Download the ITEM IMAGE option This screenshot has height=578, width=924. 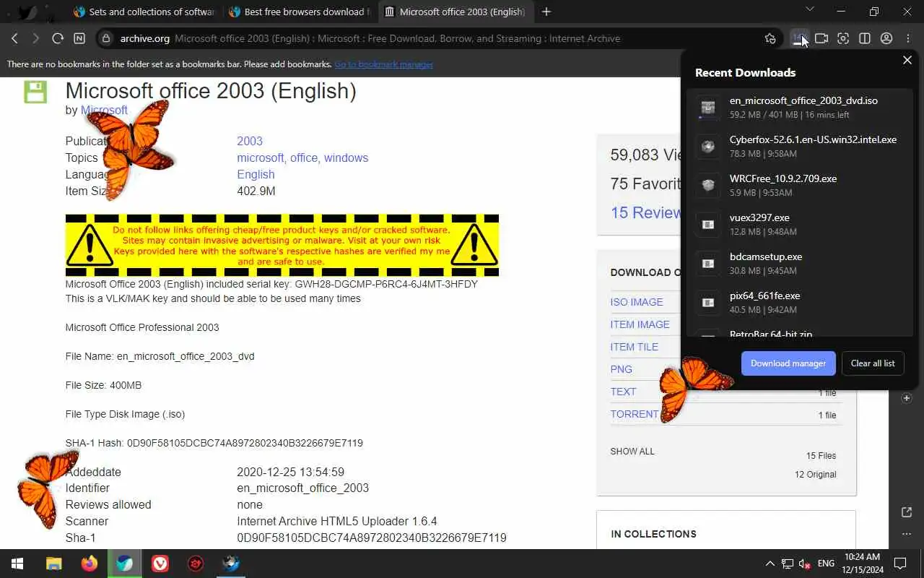click(x=640, y=324)
